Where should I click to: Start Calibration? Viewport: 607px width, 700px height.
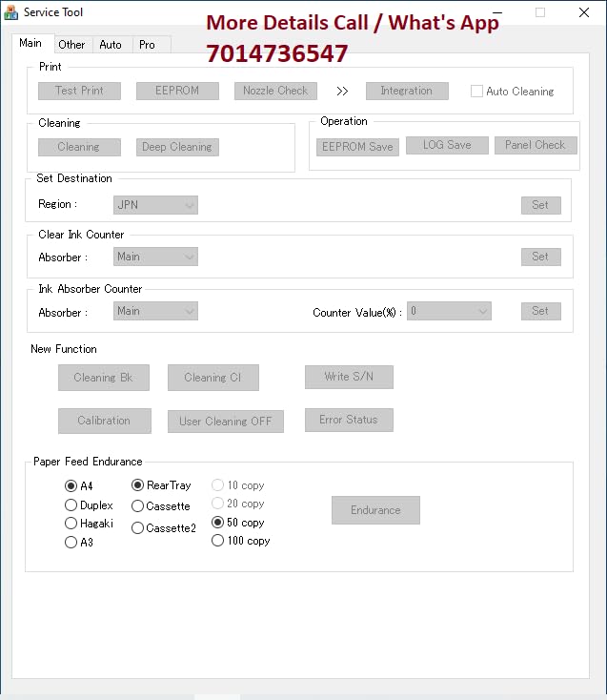105,421
